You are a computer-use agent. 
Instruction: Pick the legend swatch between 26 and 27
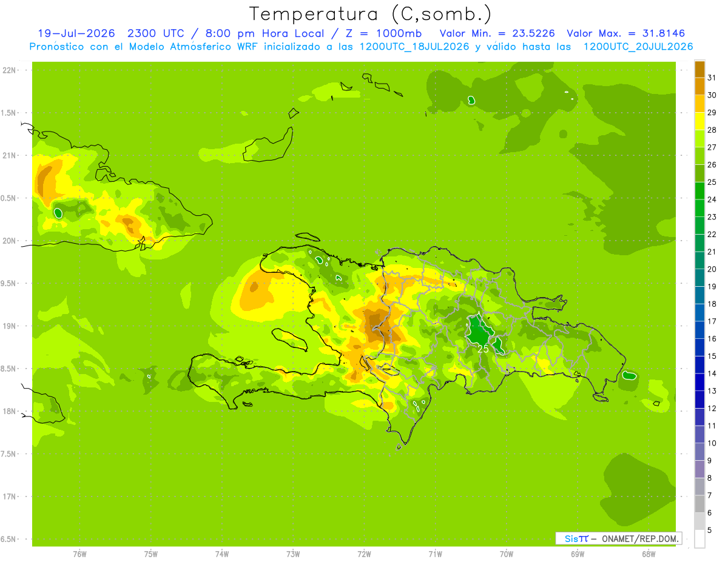[x=699, y=156]
